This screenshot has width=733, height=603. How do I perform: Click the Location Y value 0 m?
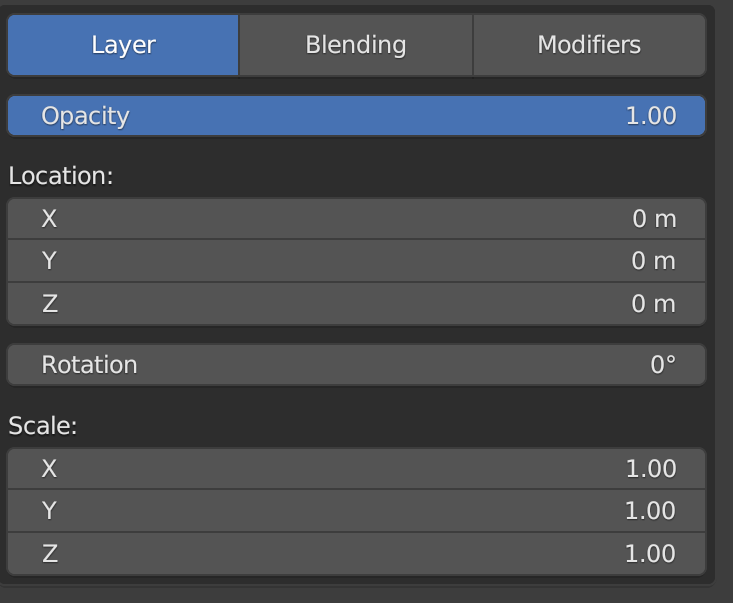tap(654, 261)
